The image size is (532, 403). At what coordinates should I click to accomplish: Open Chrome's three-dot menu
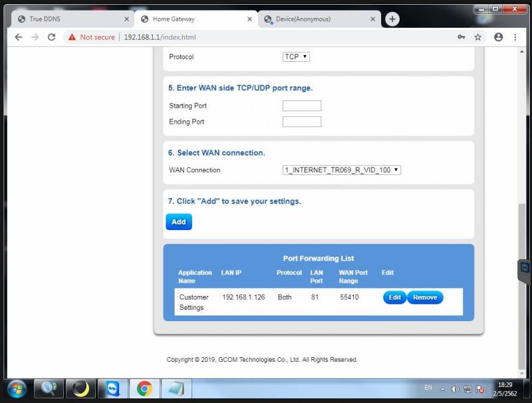pyautogui.click(x=515, y=37)
